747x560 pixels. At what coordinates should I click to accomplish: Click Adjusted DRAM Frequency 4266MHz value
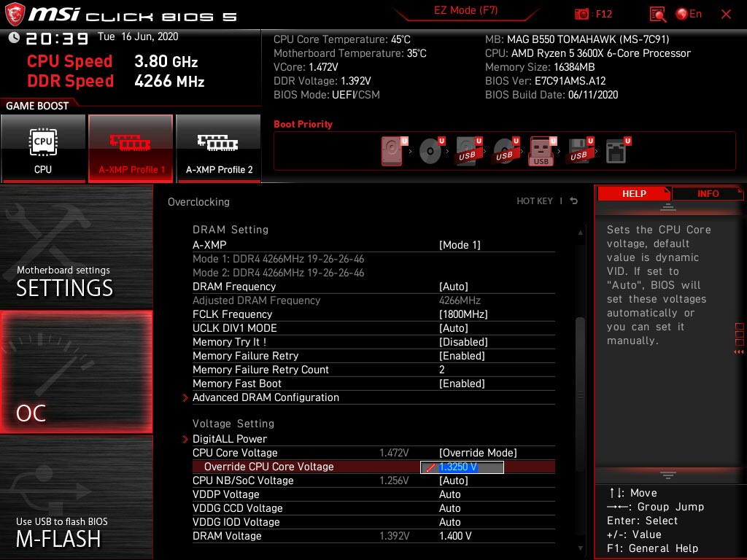(460, 300)
